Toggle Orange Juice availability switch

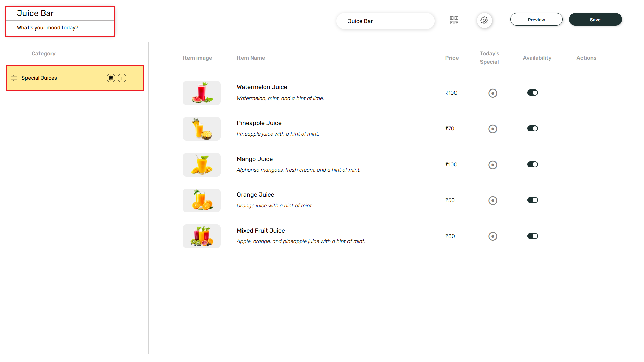click(x=532, y=200)
